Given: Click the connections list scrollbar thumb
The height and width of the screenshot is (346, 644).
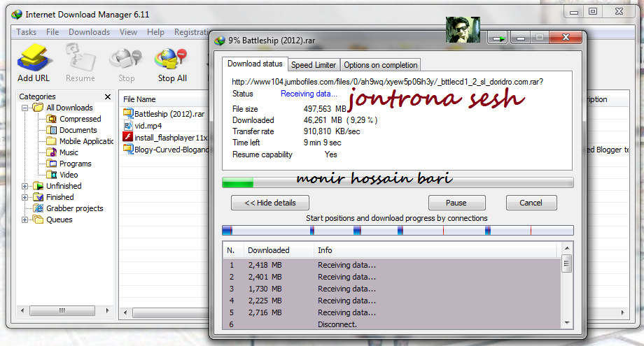Looking at the screenshot, I should coord(566,264).
